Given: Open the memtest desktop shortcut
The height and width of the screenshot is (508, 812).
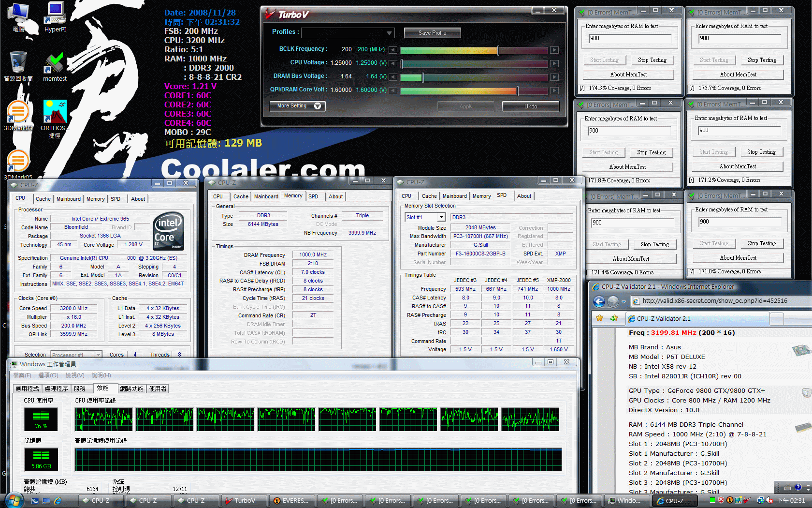Looking at the screenshot, I should click(x=55, y=67).
